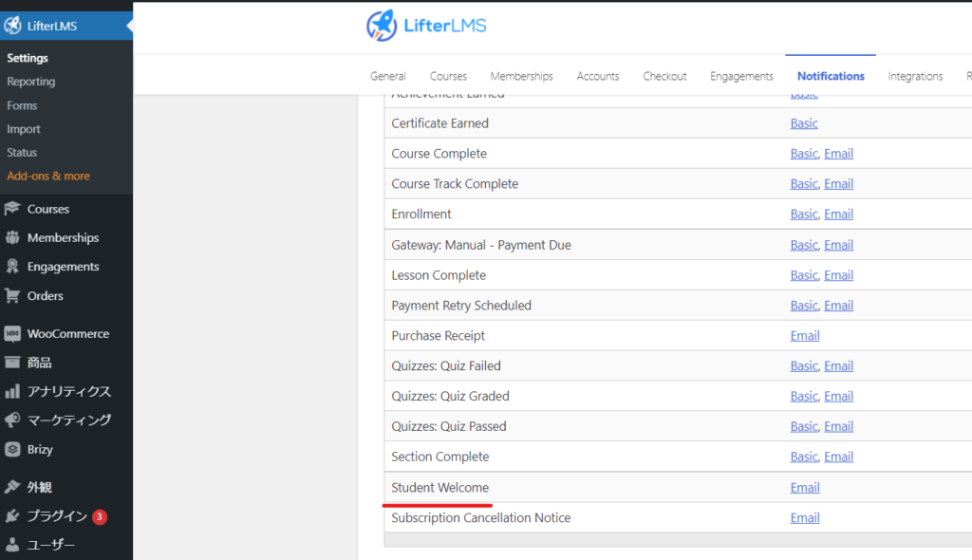Open Email link for Course Complete
The height and width of the screenshot is (560, 972).
tap(839, 154)
